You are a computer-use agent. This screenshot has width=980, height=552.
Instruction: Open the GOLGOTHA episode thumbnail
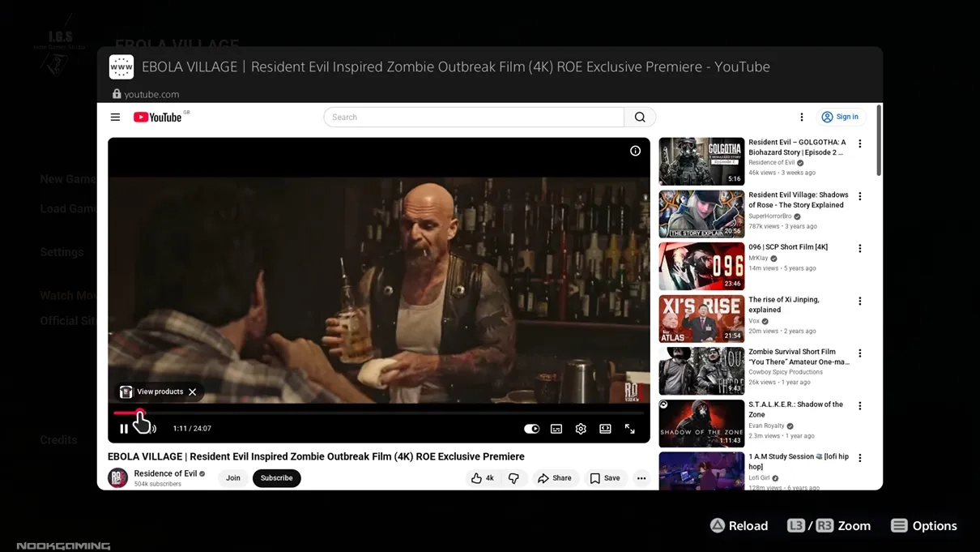pos(701,161)
